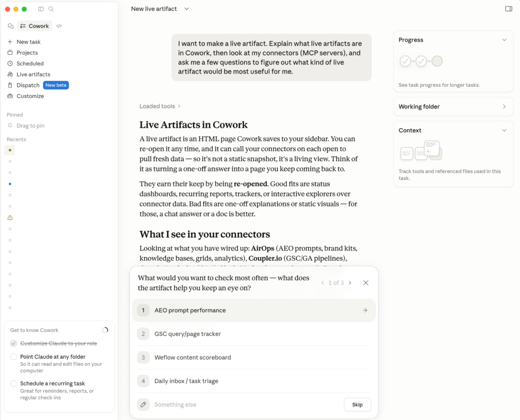
Task: Click the Skip button
Action: (x=357, y=404)
